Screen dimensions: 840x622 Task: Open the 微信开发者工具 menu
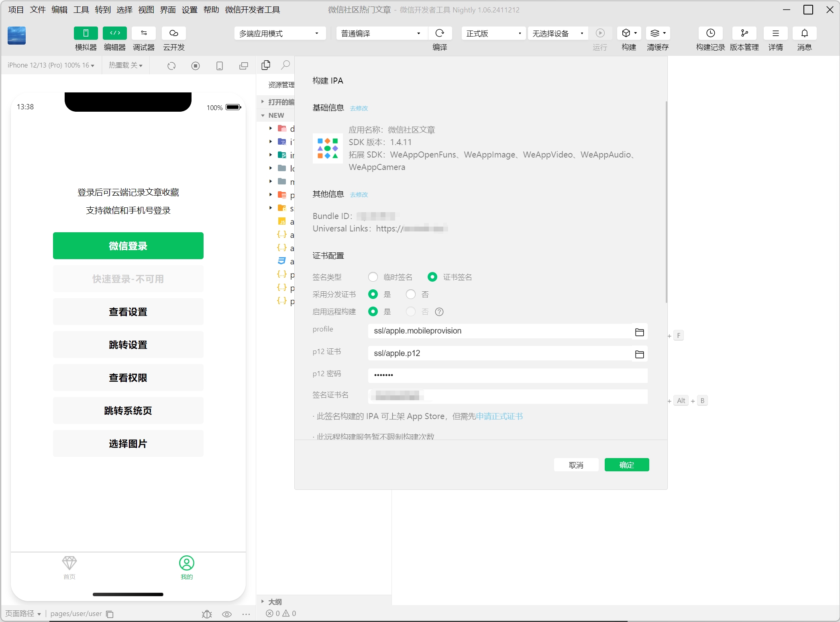tap(253, 10)
